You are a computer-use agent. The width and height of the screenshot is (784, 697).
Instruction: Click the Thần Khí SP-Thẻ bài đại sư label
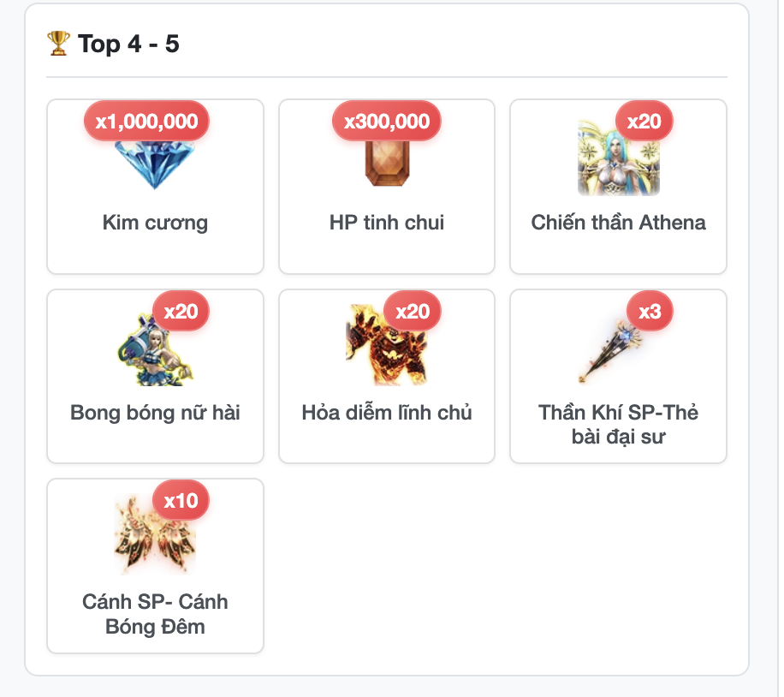click(619, 425)
